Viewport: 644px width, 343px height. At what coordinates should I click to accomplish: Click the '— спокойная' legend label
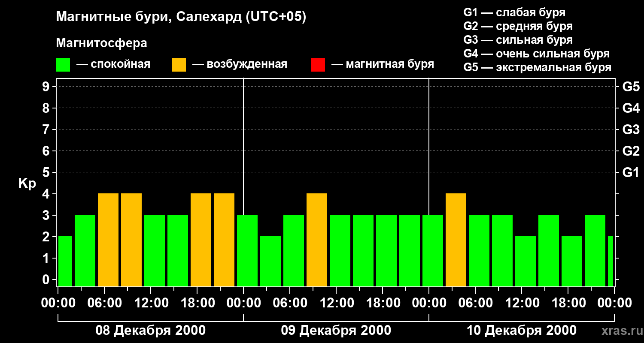tap(113, 65)
